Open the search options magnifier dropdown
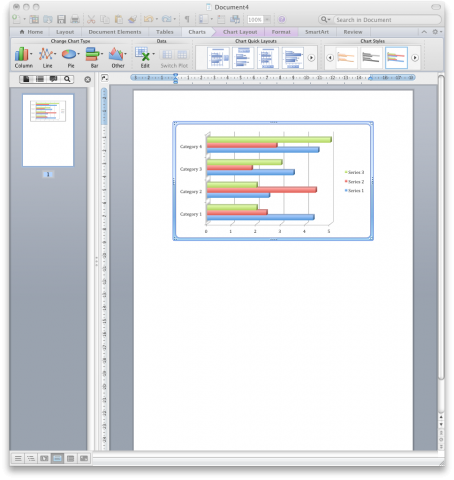This screenshot has width=454, height=480. 325,20
